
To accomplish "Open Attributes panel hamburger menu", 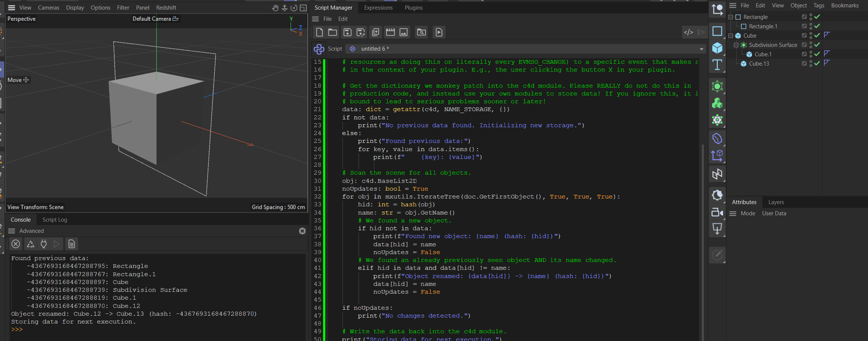I will [733, 213].
